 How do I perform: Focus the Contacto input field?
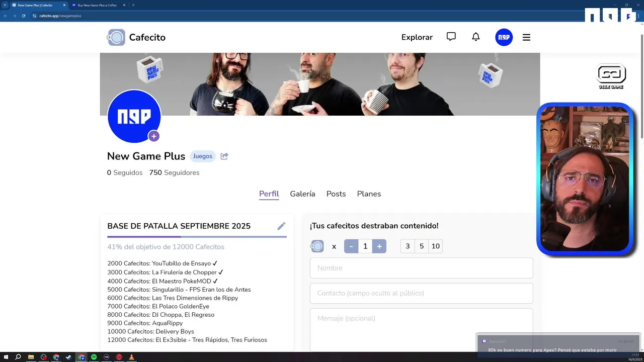point(421,293)
